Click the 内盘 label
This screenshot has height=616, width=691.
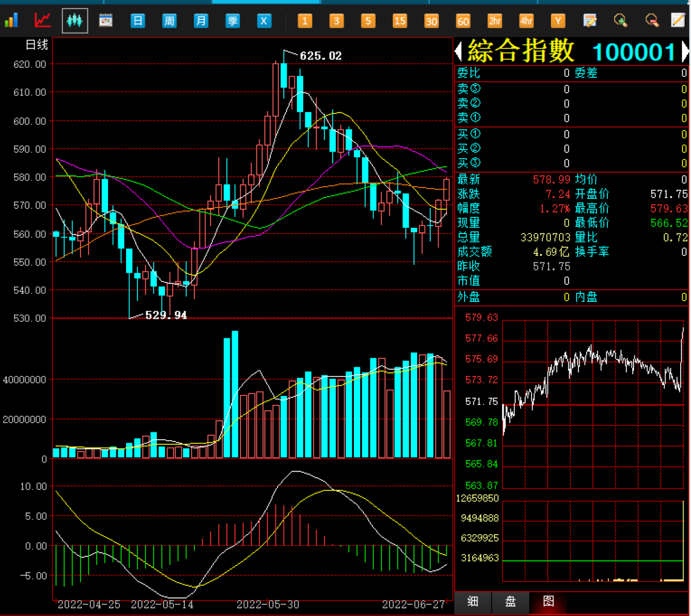pos(586,297)
